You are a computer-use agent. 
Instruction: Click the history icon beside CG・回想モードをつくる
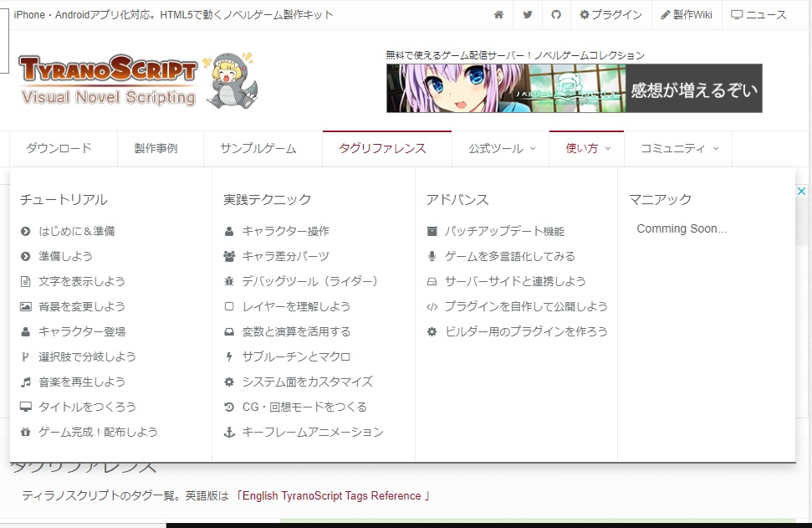click(229, 407)
